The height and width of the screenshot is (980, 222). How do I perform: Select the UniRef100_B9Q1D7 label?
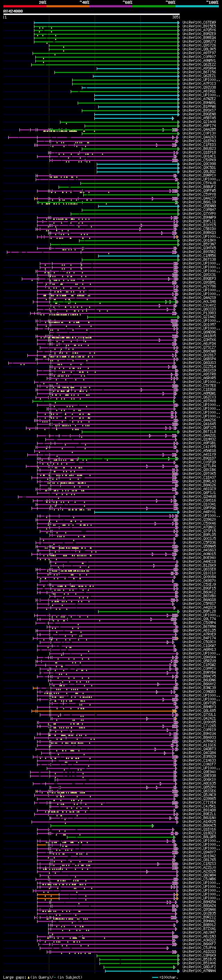coord(199,459)
